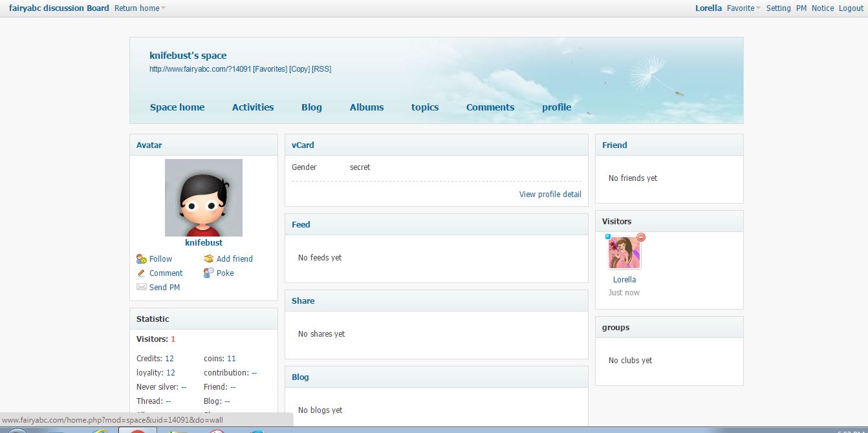The image size is (868, 433).
Task: Click the Follow icon under avatar
Action: pyautogui.click(x=141, y=259)
